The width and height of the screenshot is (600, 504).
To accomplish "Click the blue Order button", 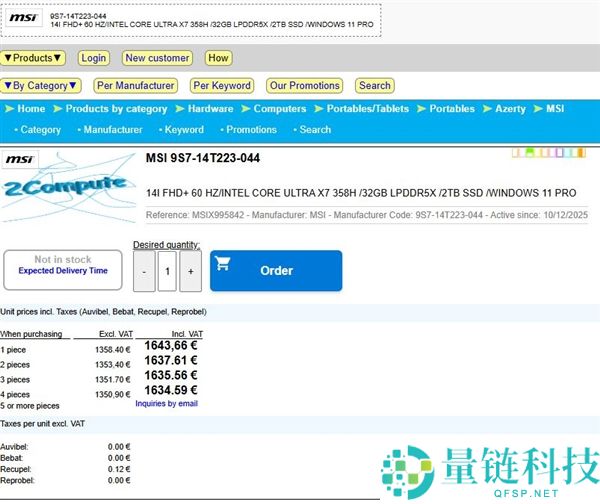I will pyautogui.click(x=276, y=271).
